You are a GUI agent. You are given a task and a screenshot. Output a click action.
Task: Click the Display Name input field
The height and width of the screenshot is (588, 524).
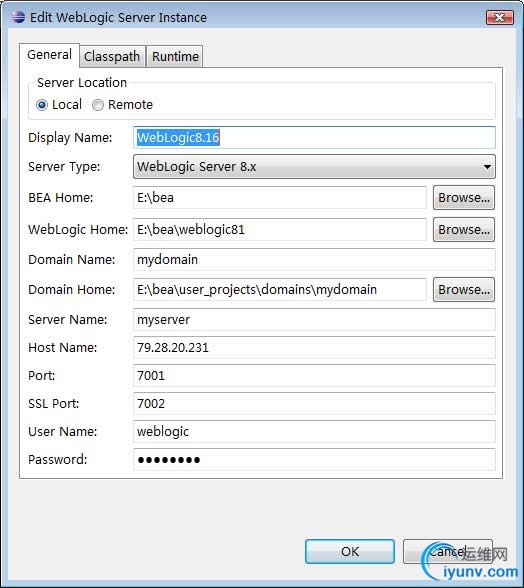point(314,137)
